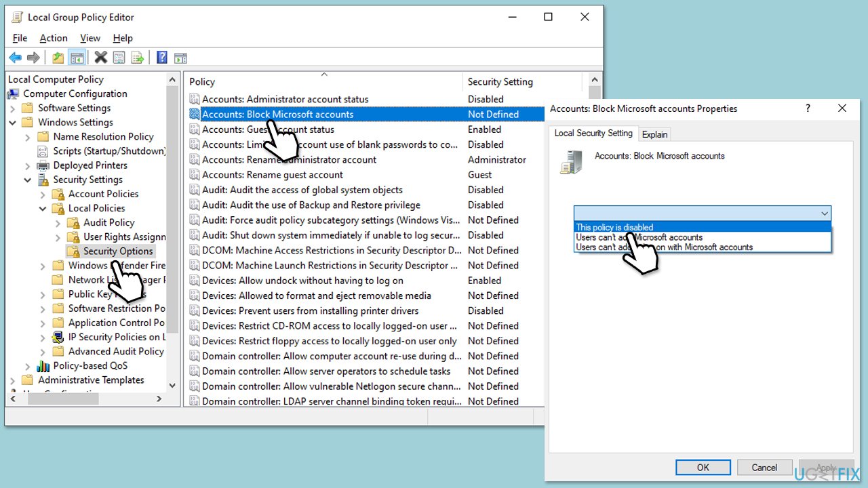Select the Application Control Policies tree item

[x=117, y=323]
